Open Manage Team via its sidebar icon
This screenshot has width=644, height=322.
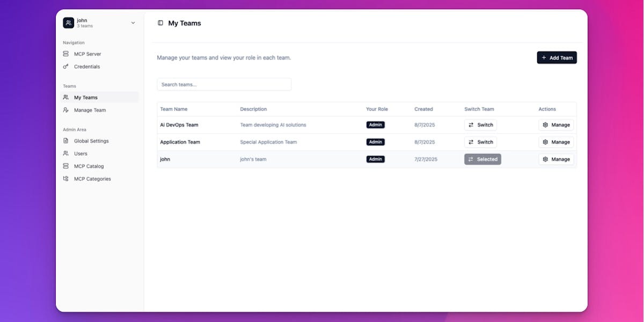click(66, 110)
